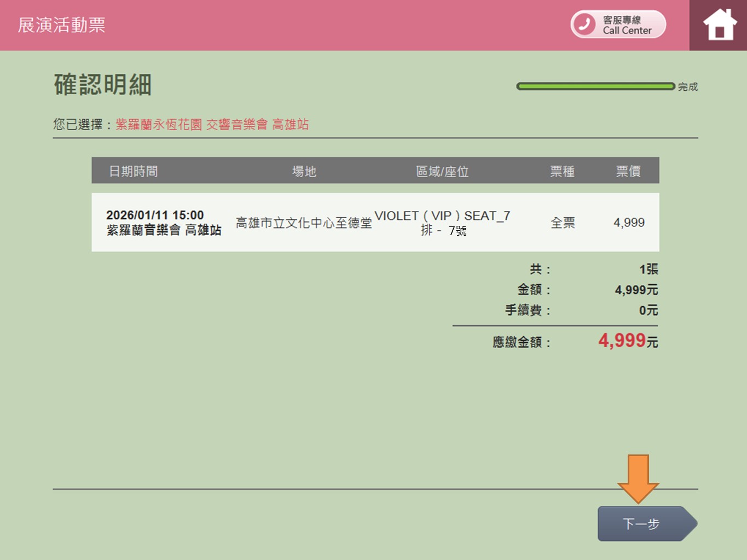
Task: Tap the phone icon for customer service
Action: point(584,25)
